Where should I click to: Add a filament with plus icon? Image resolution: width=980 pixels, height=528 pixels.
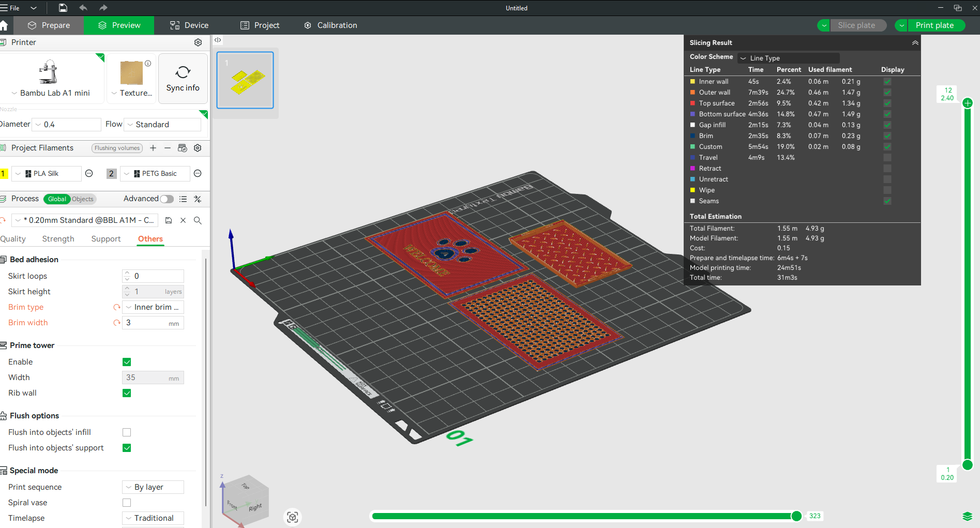click(153, 148)
